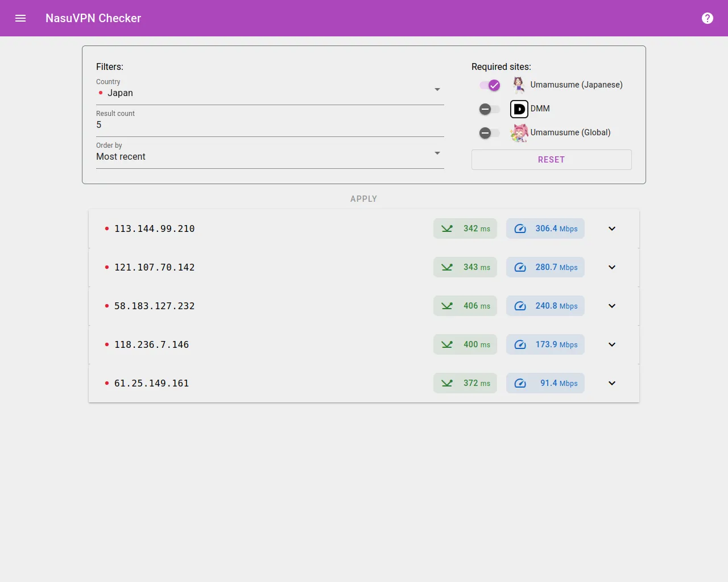Click the Result count input field
The image size is (728, 582).
(270, 124)
